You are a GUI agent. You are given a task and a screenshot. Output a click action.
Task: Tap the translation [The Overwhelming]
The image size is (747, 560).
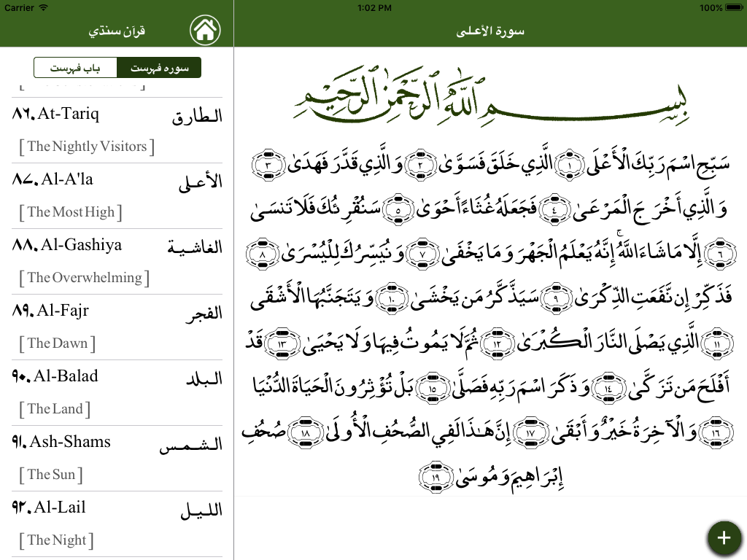pyautogui.click(x=85, y=278)
